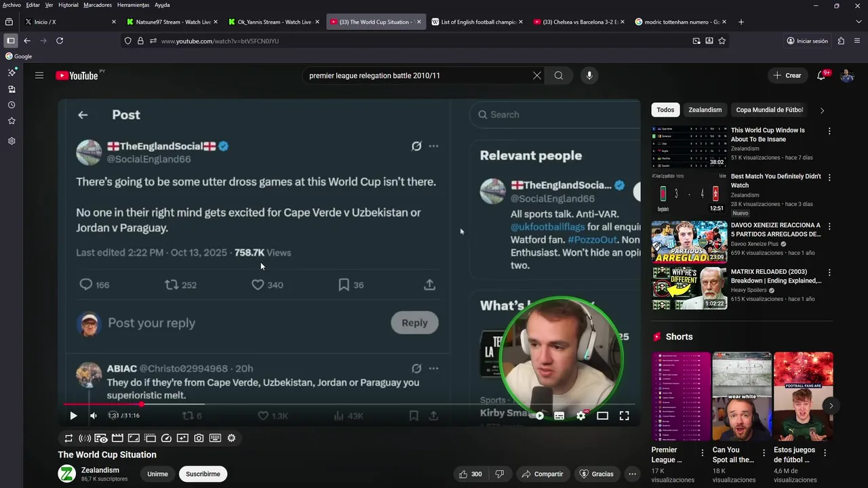Switch to theater mode
Screen dimensions: 868x488
click(602, 415)
